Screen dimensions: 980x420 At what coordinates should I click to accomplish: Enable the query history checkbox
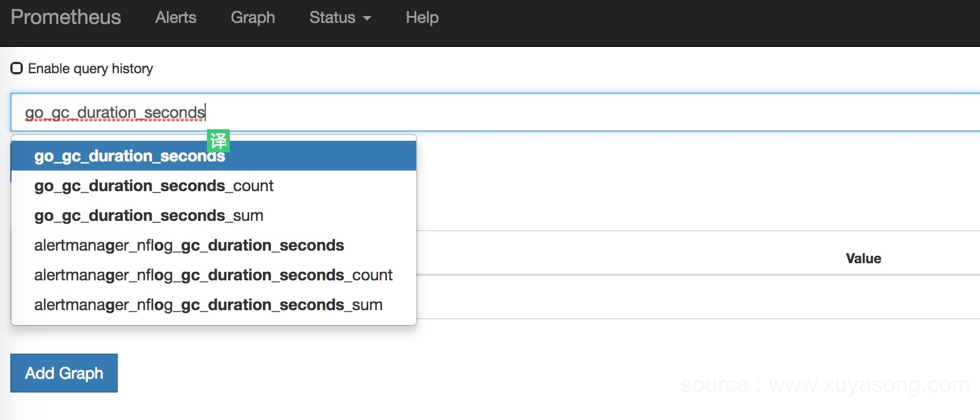pos(17,69)
